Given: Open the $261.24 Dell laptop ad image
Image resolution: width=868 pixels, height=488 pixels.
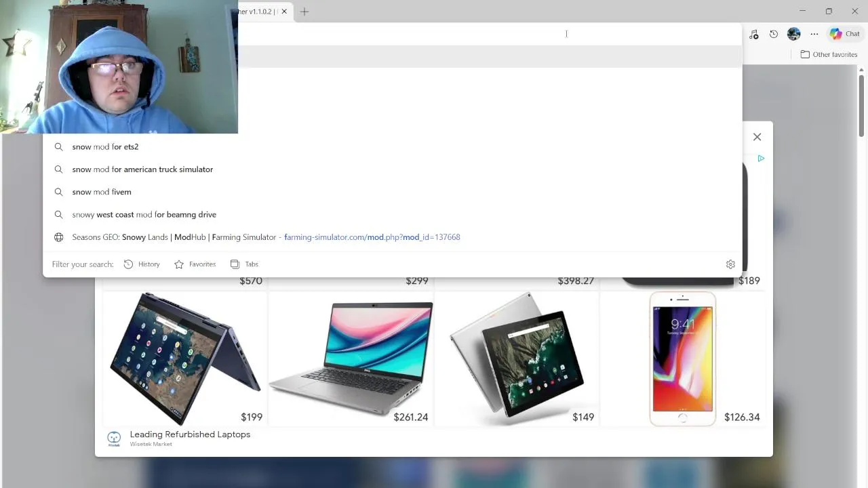Looking at the screenshot, I should click(350, 359).
